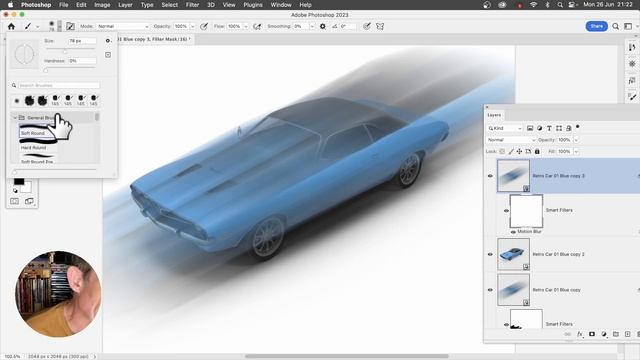The height and width of the screenshot is (360, 640).
Task: Open the Layer menu
Action: click(x=125, y=5)
